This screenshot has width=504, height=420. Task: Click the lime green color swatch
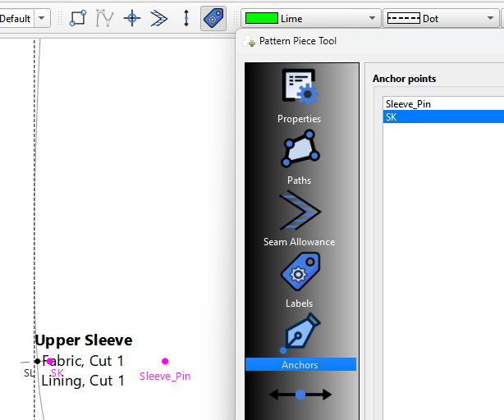point(262,18)
